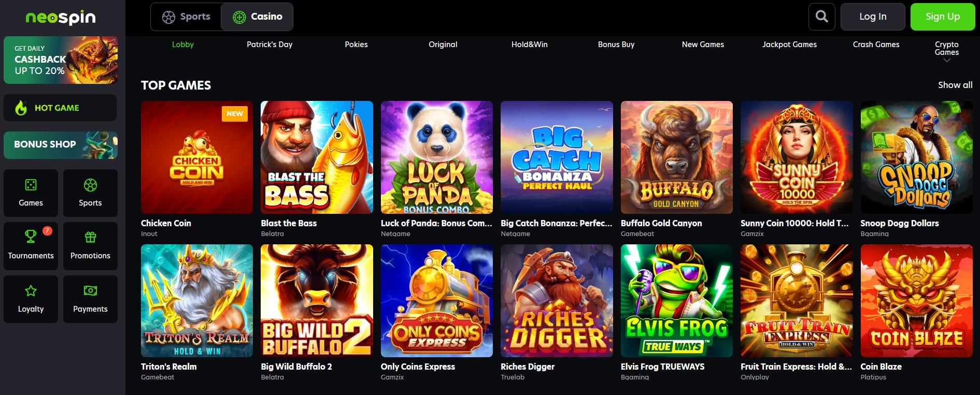Open the Loyalty star icon tile
Screen dimensions: 980x395
31,299
